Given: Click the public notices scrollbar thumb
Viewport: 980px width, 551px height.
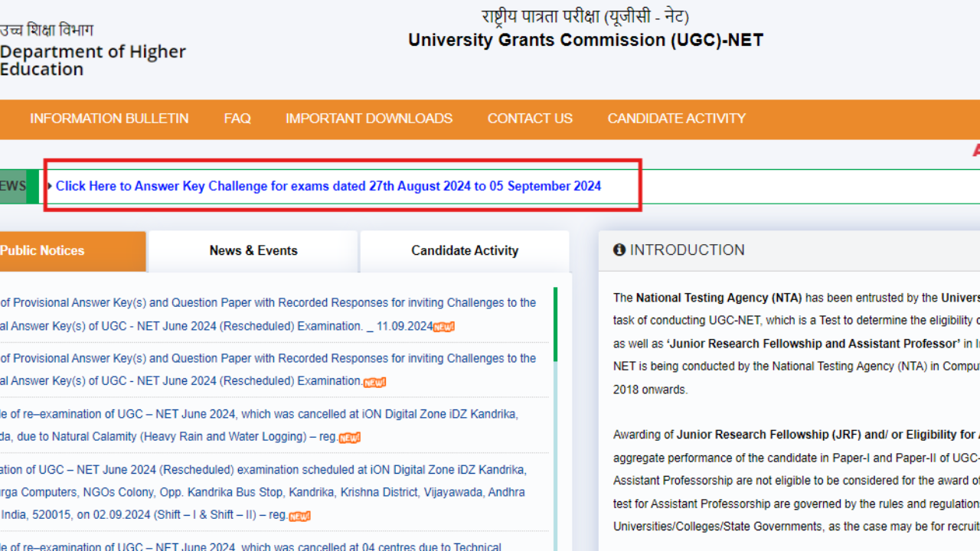Looking at the screenshot, I should click(555, 324).
